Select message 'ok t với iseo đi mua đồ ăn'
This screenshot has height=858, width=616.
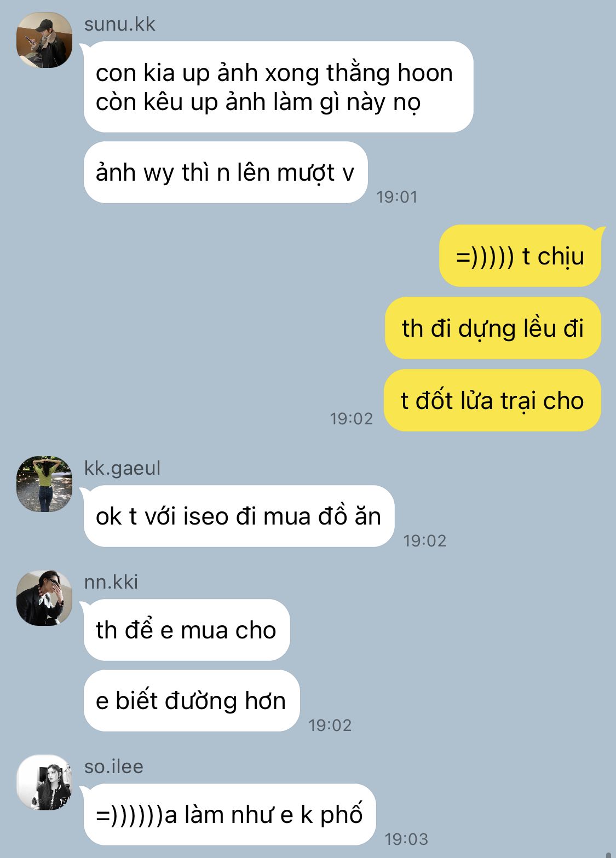tap(239, 516)
